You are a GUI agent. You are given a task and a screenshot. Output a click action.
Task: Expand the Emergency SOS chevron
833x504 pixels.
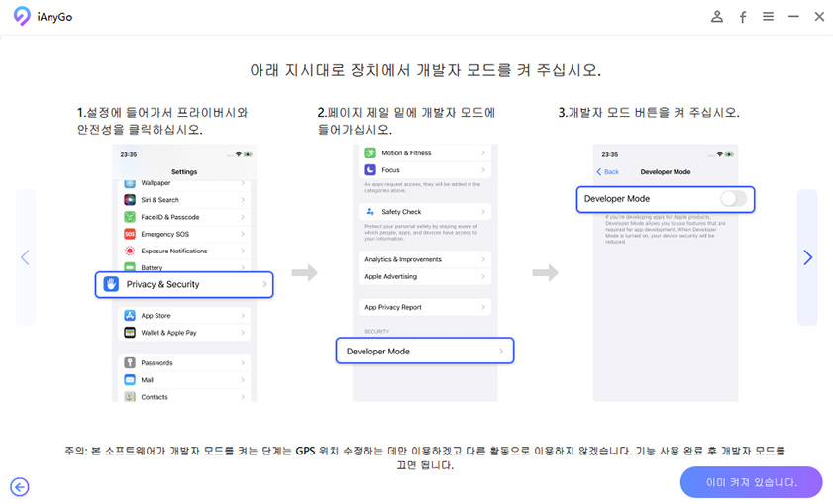tap(243, 234)
